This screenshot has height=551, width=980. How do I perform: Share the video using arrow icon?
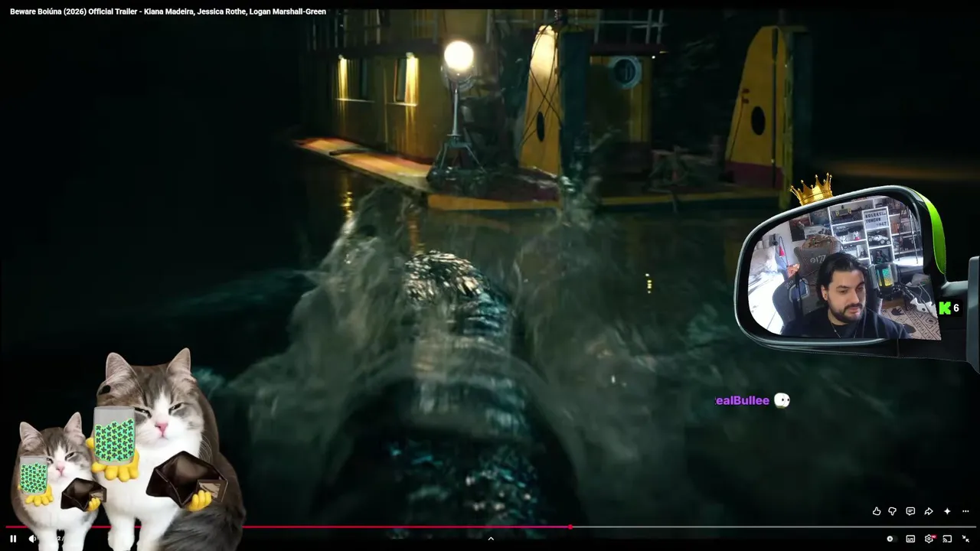coord(929,511)
